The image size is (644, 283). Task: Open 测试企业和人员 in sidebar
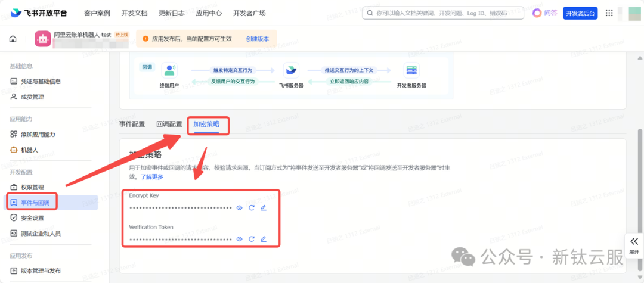[x=41, y=234]
